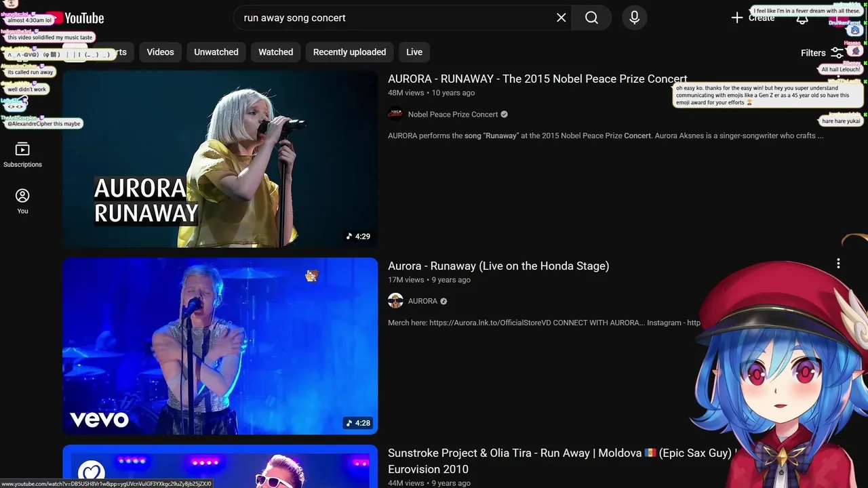Open the AURORA channel name link
Image resolution: width=868 pixels, height=488 pixels.
422,301
